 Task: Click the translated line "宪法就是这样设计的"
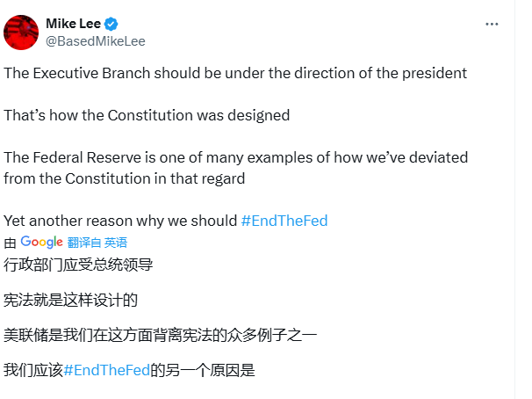click(x=71, y=300)
